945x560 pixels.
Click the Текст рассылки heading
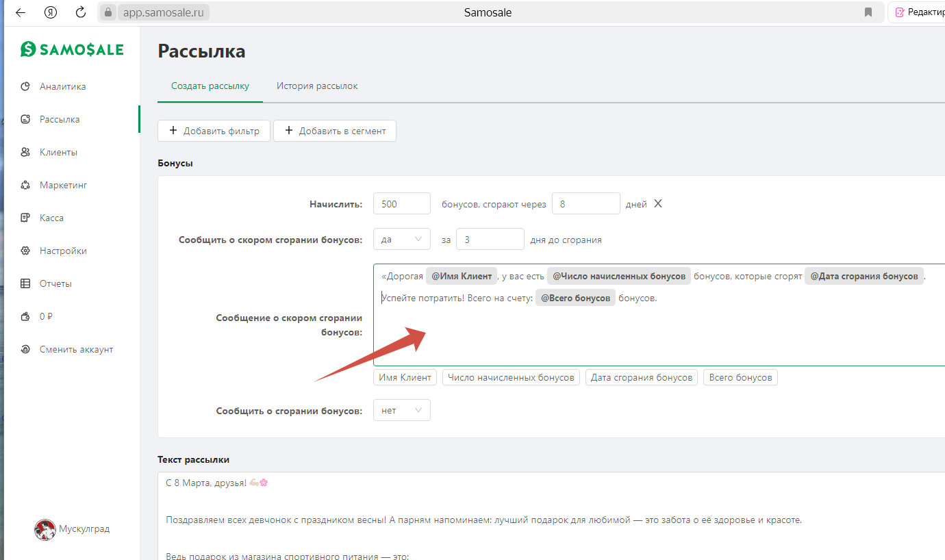point(193,459)
